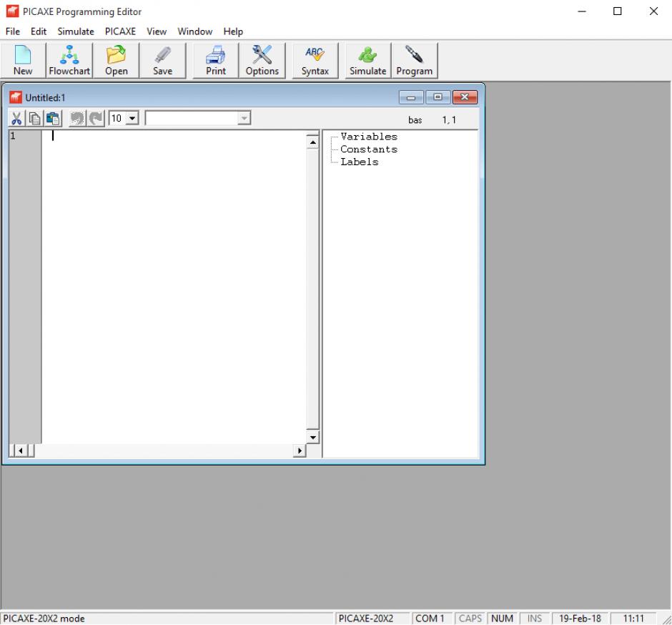Paste using clipboard icon
Viewport: 672px width, 625px height.
53,118
